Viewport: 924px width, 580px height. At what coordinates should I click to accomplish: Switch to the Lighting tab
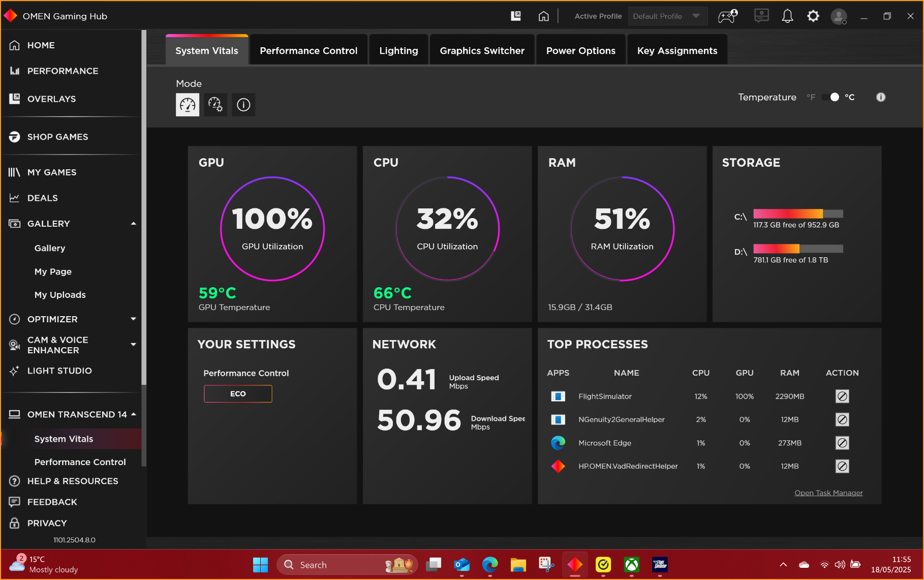pyautogui.click(x=398, y=51)
